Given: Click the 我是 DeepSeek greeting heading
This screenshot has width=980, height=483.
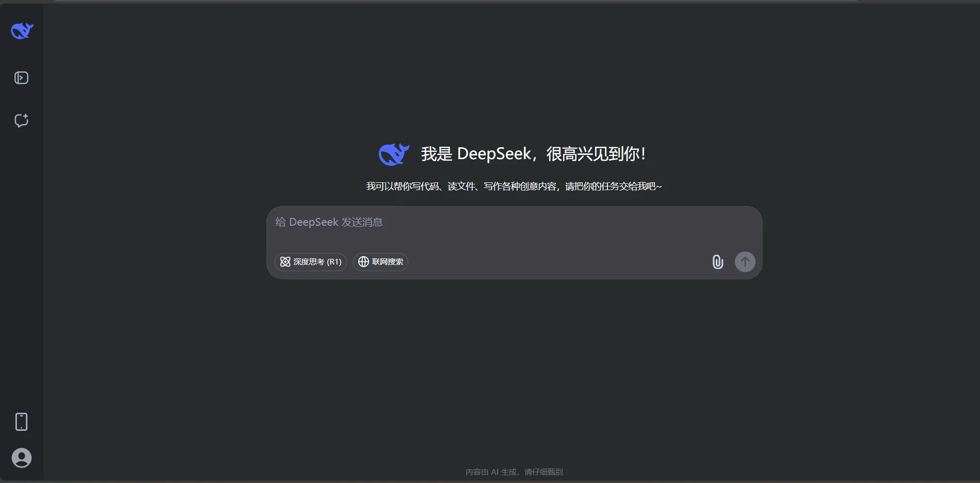Looking at the screenshot, I should (533, 154).
